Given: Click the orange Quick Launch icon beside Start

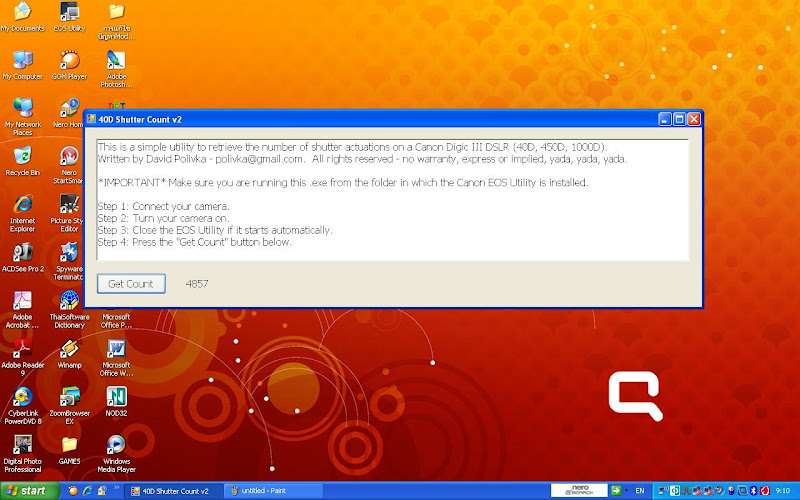Looking at the screenshot, I should 73,491.
